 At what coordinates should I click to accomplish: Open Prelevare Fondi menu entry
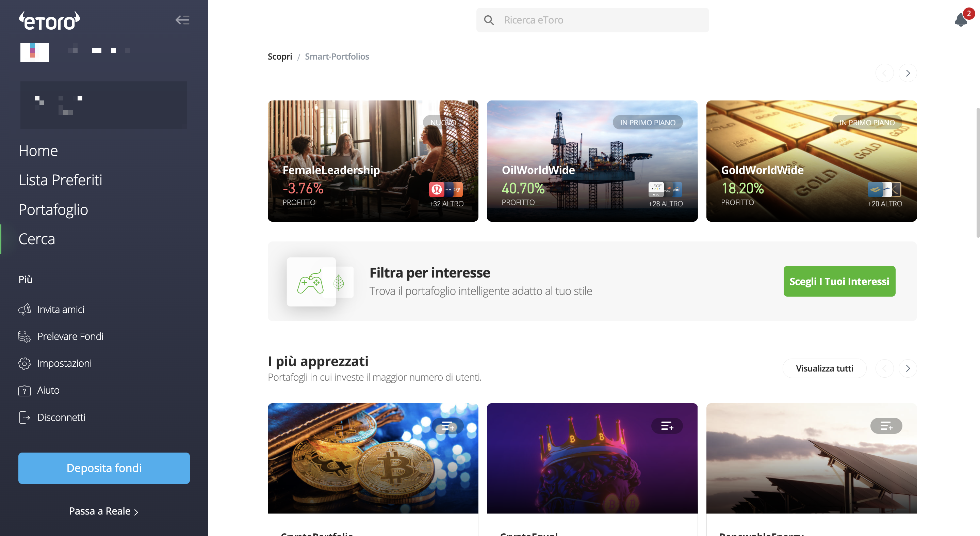[70, 336]
